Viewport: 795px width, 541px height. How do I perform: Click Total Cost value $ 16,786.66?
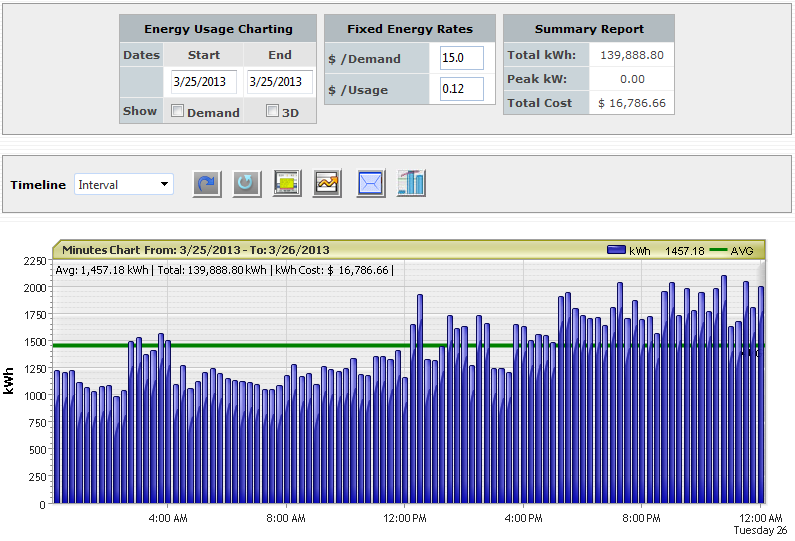click(x=632, y=103)
